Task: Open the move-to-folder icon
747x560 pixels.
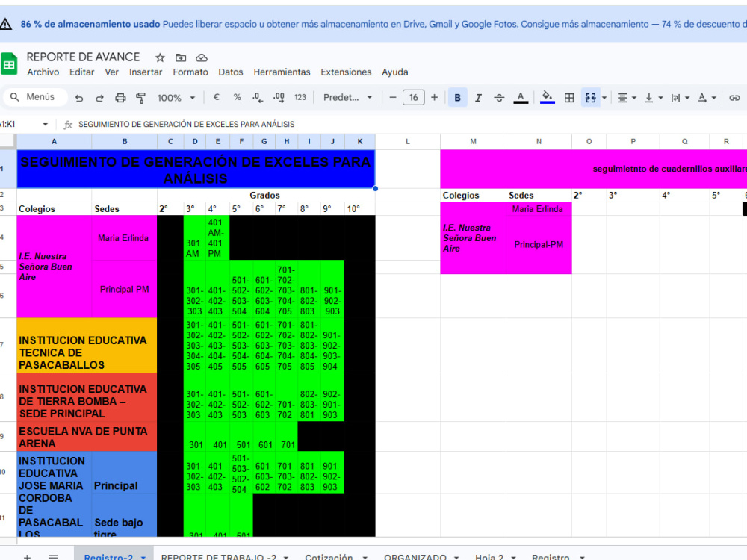Action: point(181,57)
